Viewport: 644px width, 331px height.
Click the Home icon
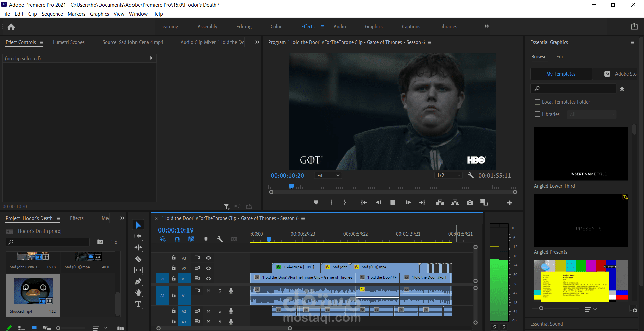tap(11, 27)
